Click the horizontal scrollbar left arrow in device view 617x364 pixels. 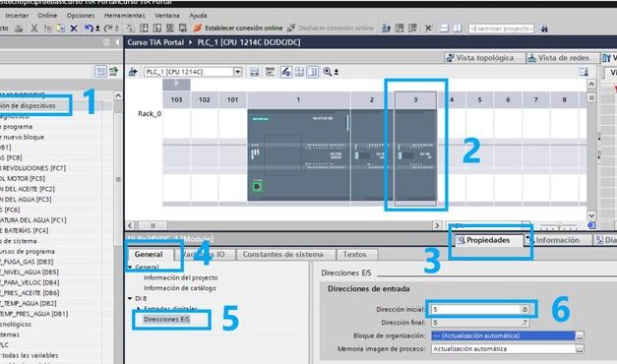[x=130, y=225]
